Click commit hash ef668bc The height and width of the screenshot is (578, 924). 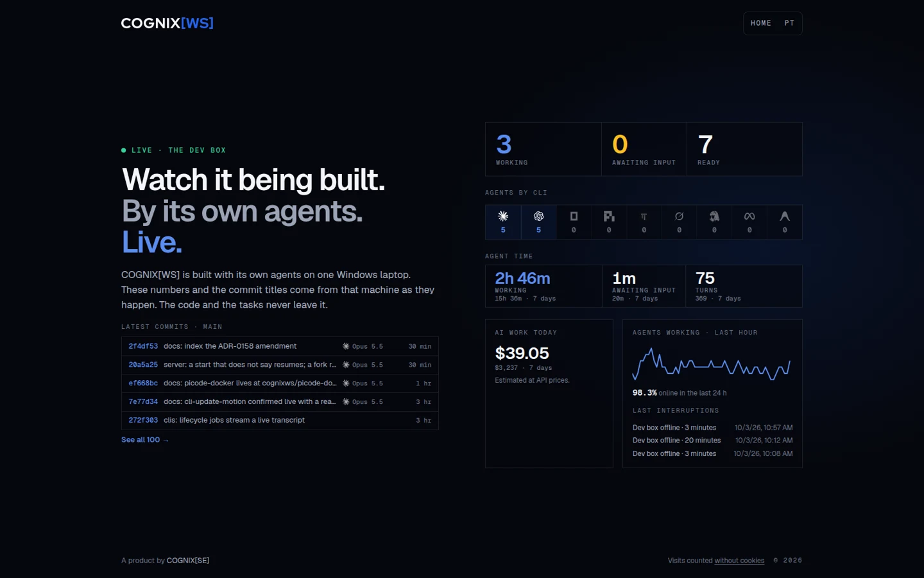143,383
